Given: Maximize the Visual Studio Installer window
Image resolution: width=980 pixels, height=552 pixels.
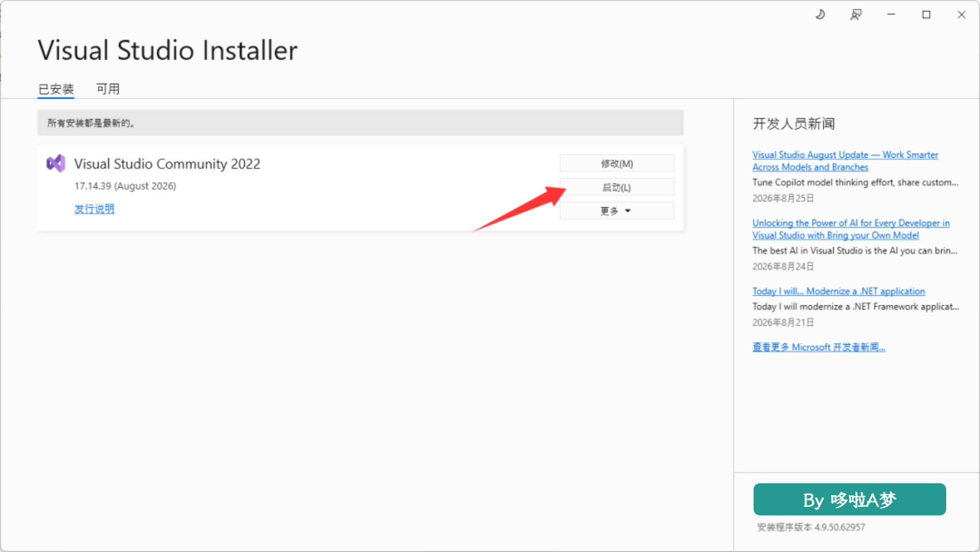Looking at the screenshot, I should click(x=926, y=15).
